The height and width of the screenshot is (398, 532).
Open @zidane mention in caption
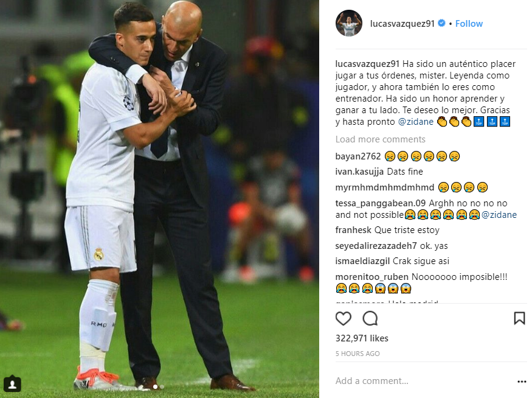click(x=416, y=122)
